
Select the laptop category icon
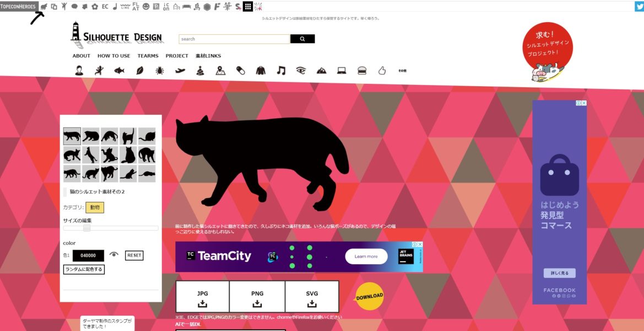click(x=342, y=71)
